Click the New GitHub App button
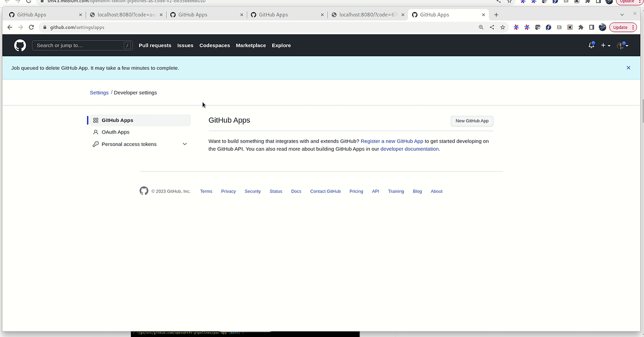Viewport: 644px width, 337px height. pyautogui.click(x=471, y=121)
